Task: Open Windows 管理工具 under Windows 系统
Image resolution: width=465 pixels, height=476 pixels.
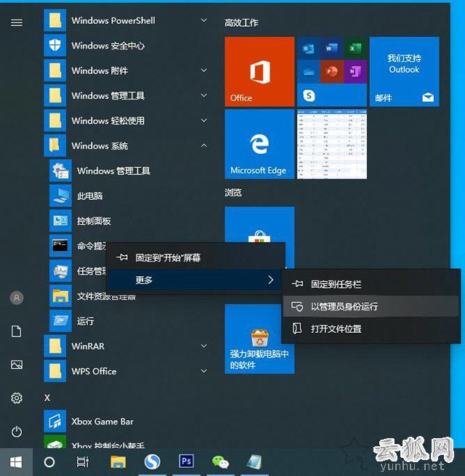Action: click(x=113, y=171)
